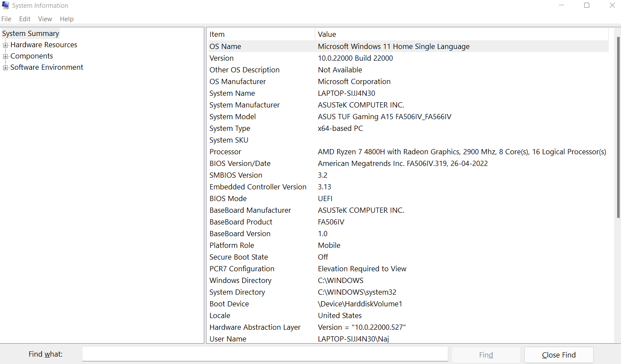Click the OS Manufacturer item

click(x=238, y=81)
